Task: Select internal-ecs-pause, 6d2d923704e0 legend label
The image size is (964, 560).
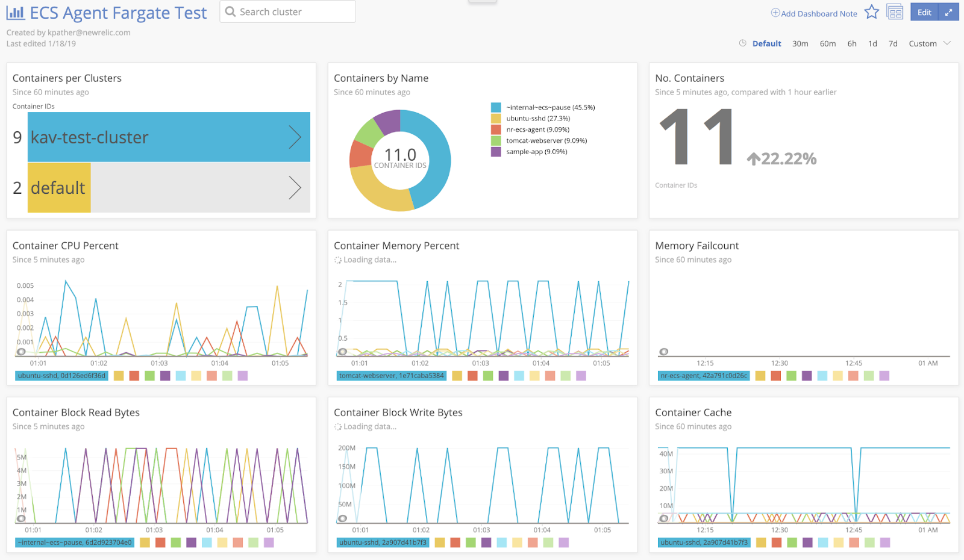Action: coord(75,543)
